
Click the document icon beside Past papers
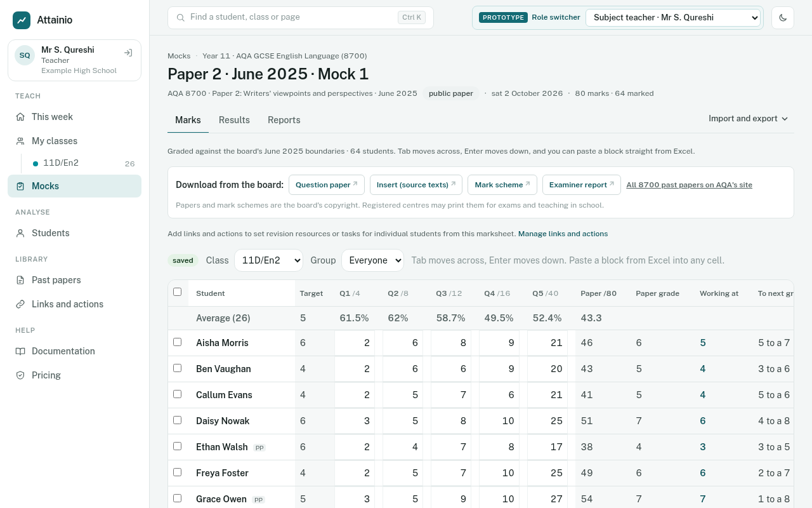coord(20,280)
